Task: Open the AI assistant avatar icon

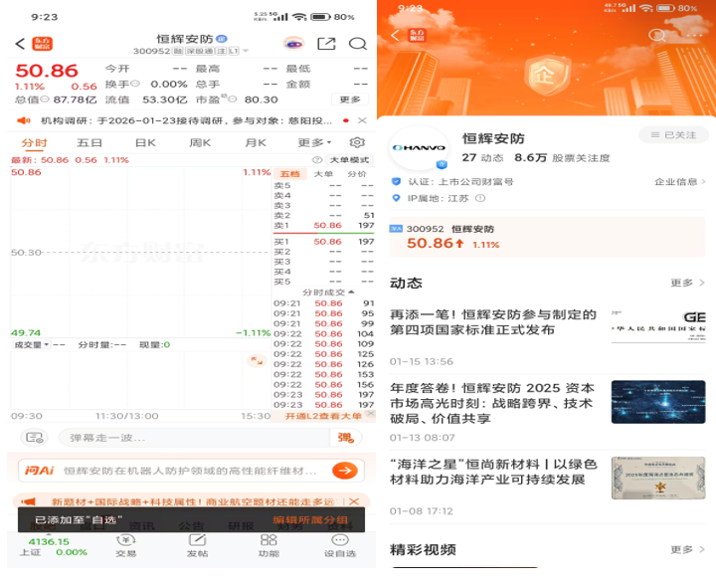Action: pyautogui.click(x=293, y=44)
